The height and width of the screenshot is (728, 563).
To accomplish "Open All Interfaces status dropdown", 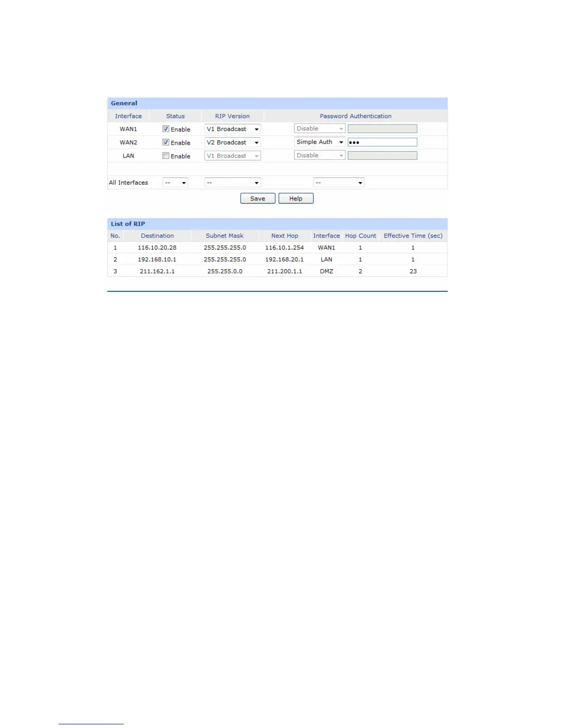I will tap(175, 182).
